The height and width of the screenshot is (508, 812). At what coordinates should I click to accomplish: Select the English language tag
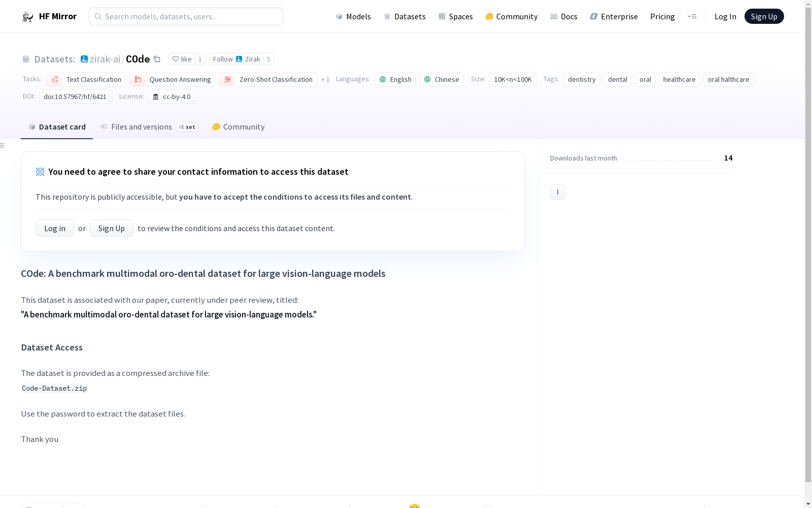pos(395,80)
